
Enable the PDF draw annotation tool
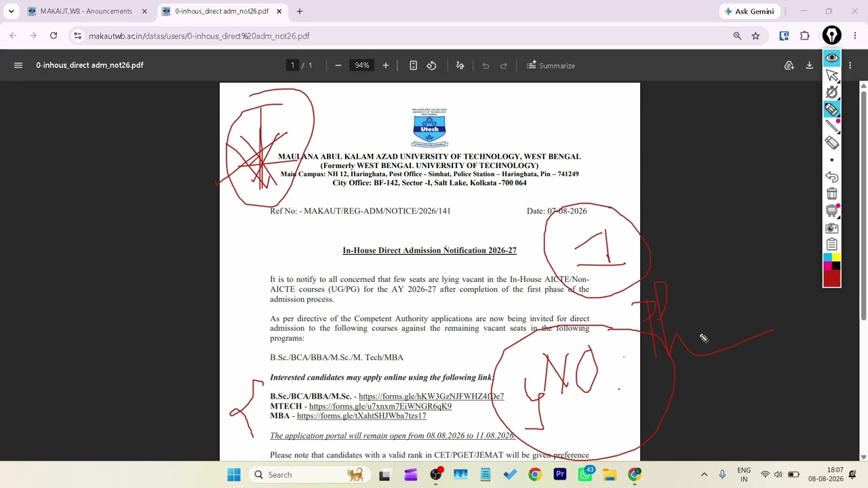pyautogui.click(x=460, y=65)
